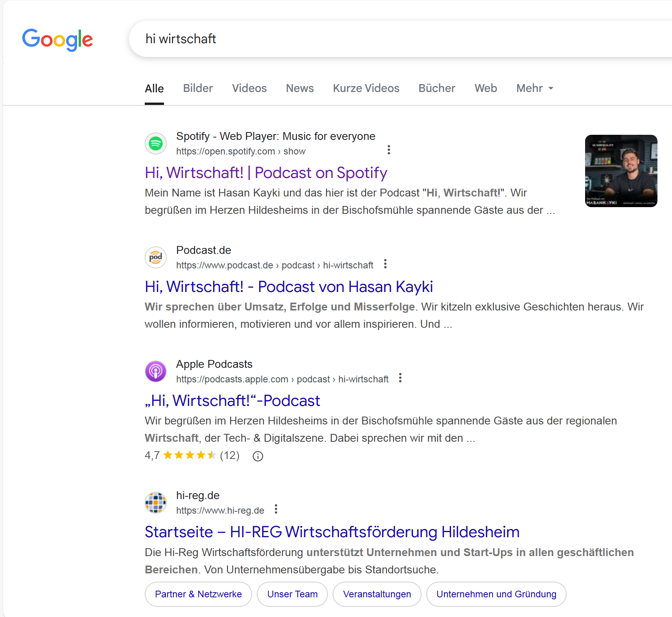672x617 pixels.
Task: Expand the Mehr dropdown
Action: pos(535,88)
